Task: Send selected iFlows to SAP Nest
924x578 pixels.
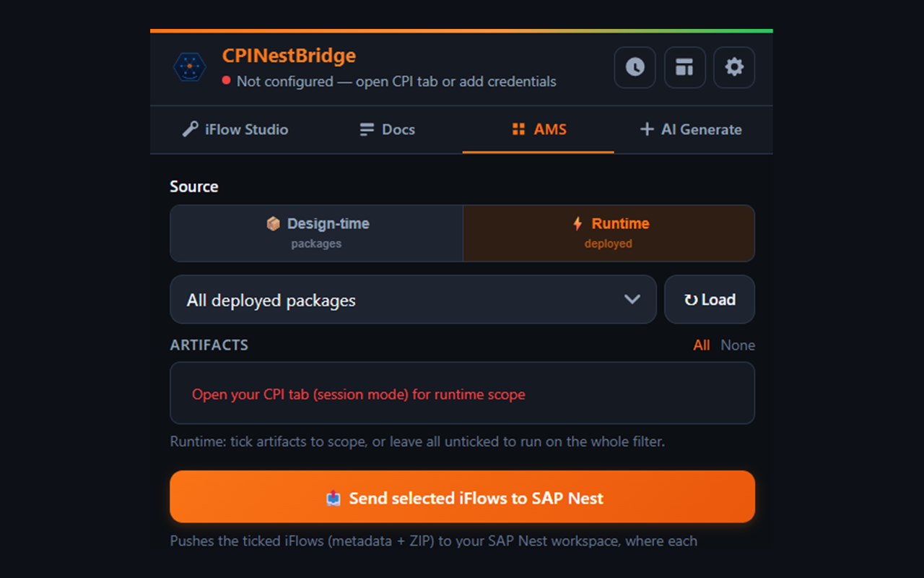Action: tap(462, 497)
